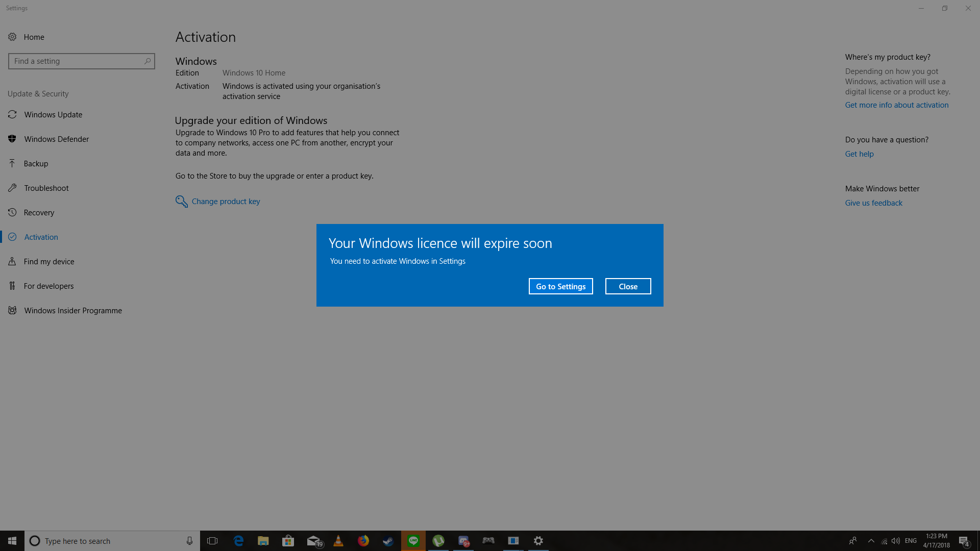Open Get more info about activation link
The width and height of the screenshot is (980, 551).
tap(896, 105)
